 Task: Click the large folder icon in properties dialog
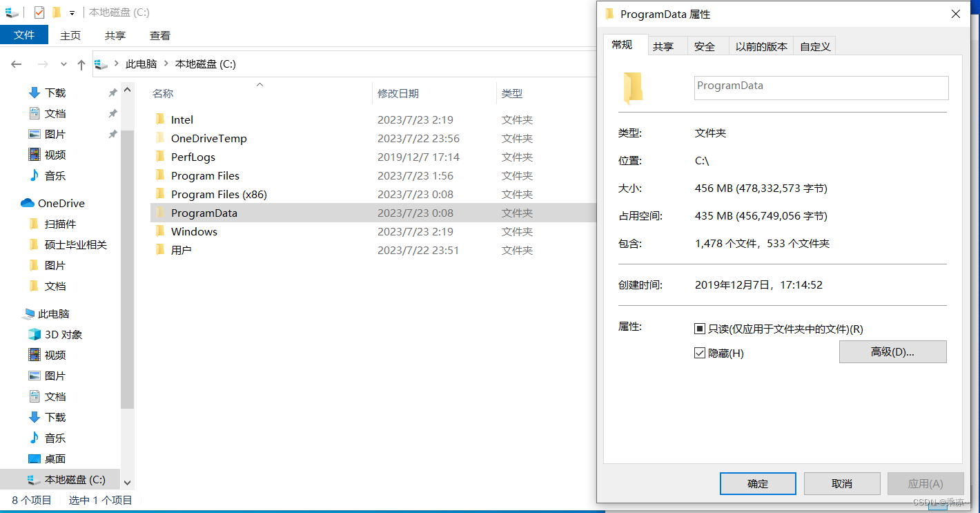click(633, 88)
